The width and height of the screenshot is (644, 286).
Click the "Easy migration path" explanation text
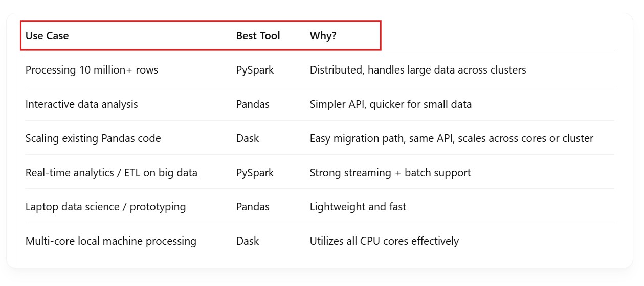[x=451, y=138]
